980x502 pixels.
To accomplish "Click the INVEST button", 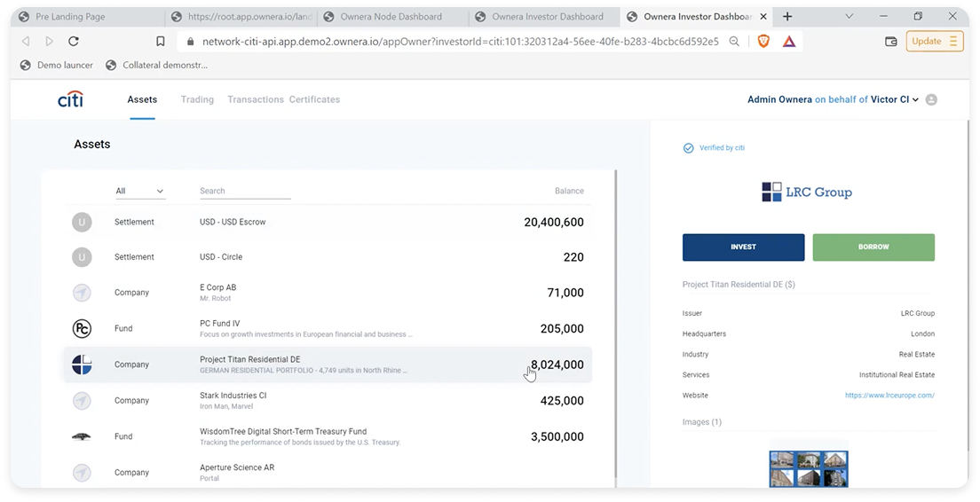I will tap(743, 247).
